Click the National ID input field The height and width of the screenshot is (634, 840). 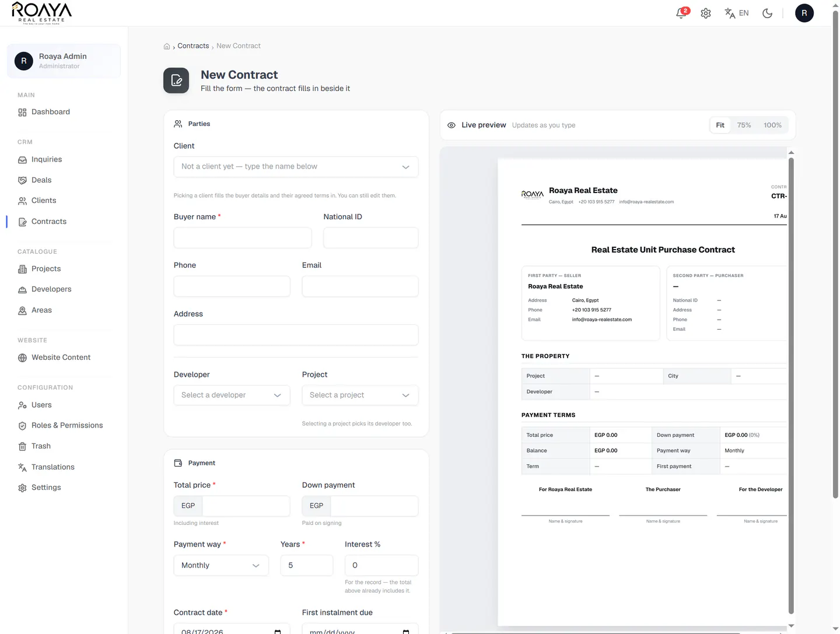[x=371, y=238]
